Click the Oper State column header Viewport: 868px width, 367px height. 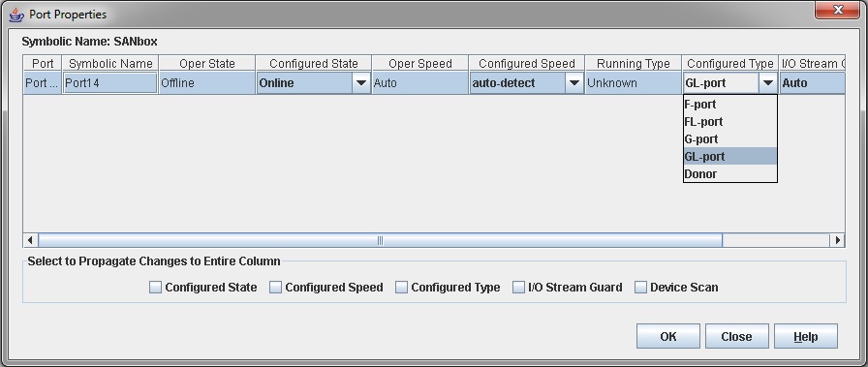coord(207,64)
